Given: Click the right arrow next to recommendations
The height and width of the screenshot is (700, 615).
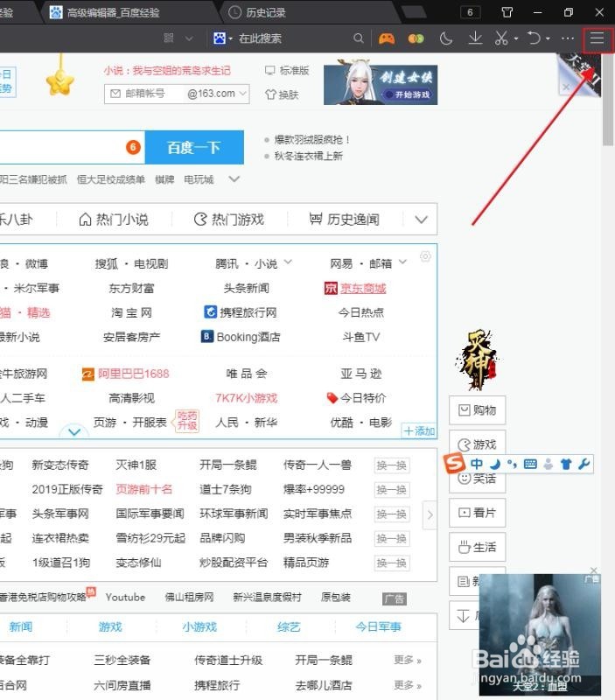Looking at the screenshot, I should pyautogui.click(x=430, y=514).
